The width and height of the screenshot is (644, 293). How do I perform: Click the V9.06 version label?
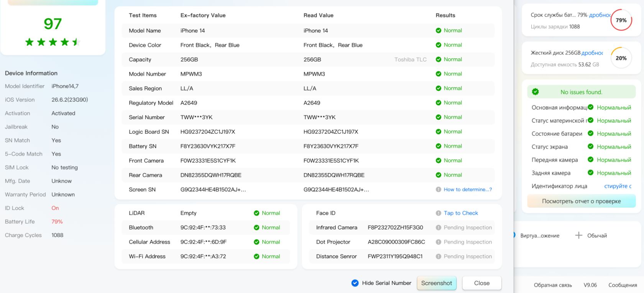pos(590,285)
